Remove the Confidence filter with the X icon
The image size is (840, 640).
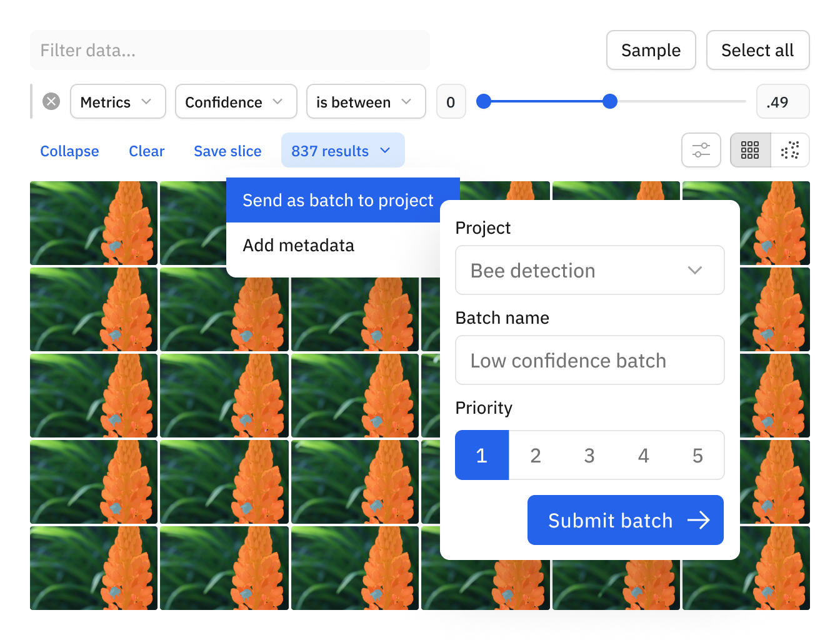[51, 101]
